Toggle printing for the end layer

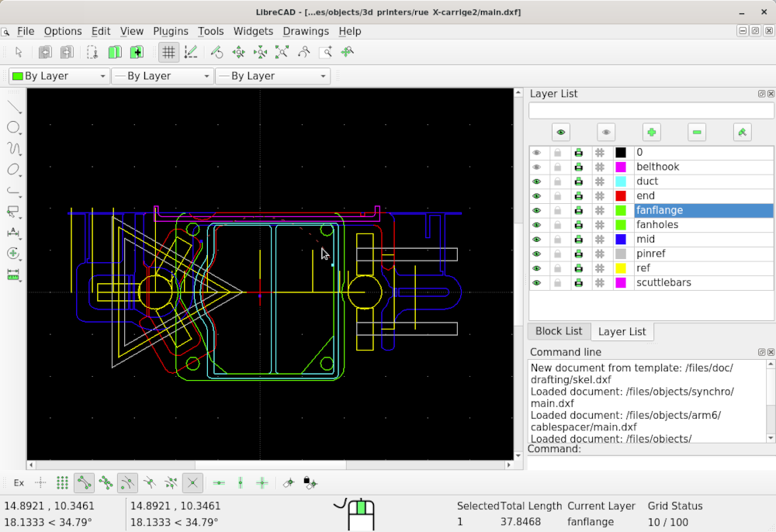pos(578,195)
